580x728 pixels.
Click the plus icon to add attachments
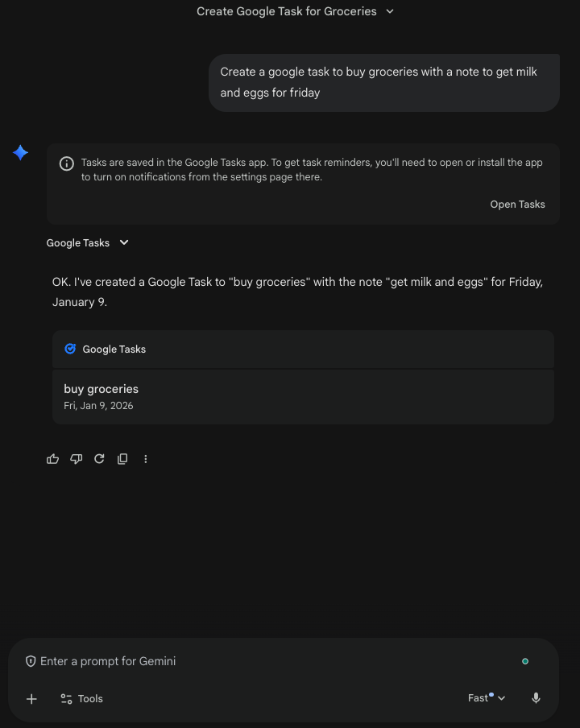pos(31,698)
